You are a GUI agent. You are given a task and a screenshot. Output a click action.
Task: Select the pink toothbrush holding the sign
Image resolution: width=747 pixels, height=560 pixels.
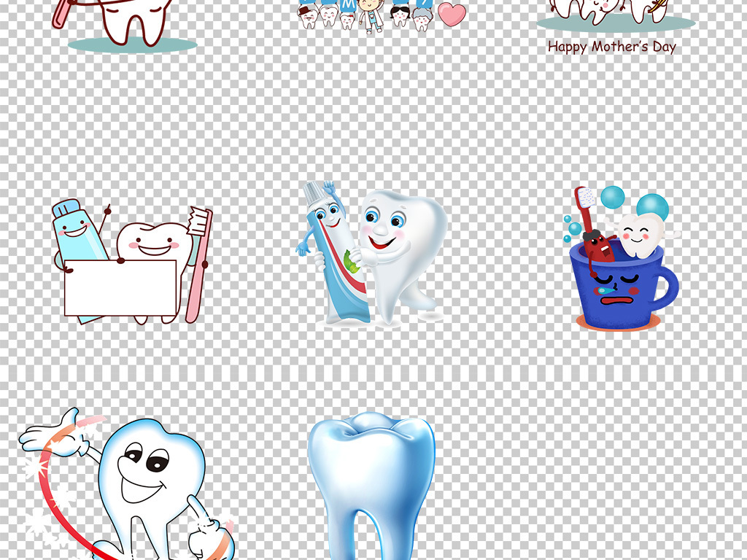[x=198, y=262]
